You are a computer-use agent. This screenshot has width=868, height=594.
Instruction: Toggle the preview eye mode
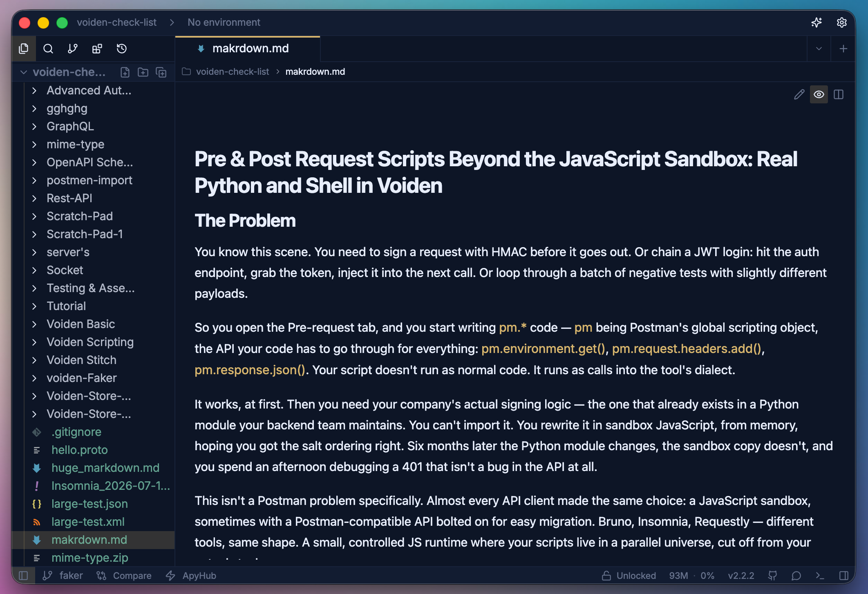(x=819, y=94)
